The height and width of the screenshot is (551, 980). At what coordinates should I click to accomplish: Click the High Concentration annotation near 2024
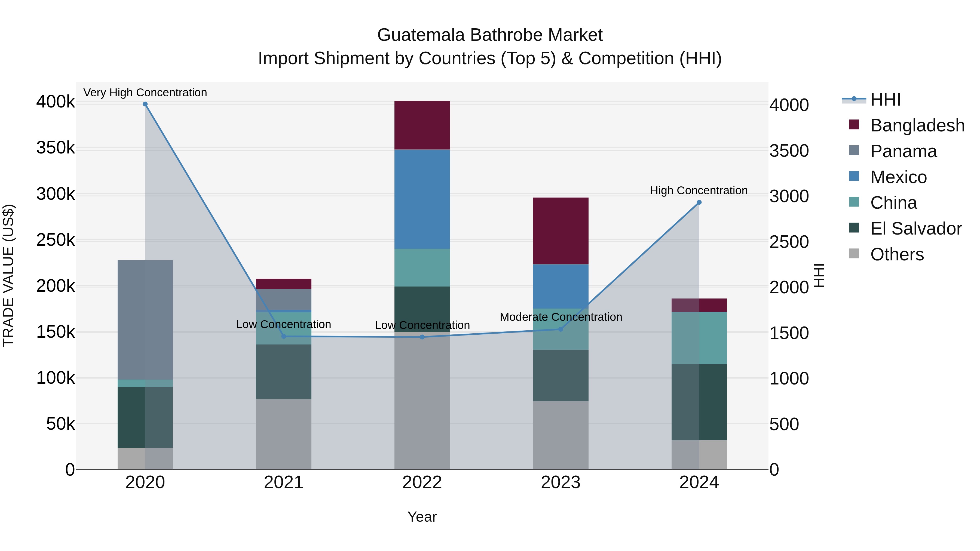(699, 190)
